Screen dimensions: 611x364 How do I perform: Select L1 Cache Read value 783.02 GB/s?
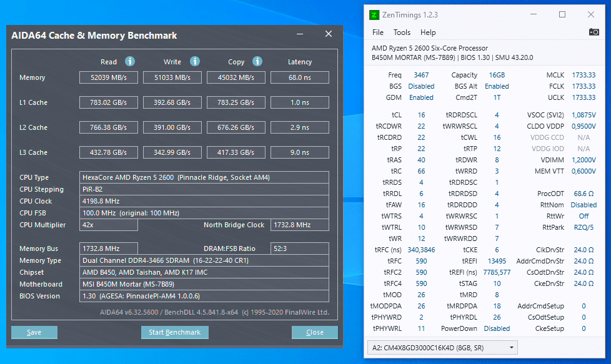pos(108,102)
